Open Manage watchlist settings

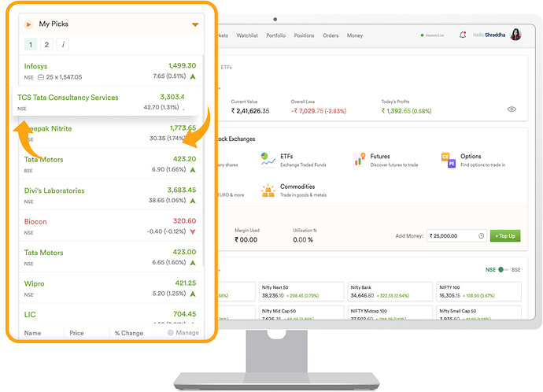183,332
